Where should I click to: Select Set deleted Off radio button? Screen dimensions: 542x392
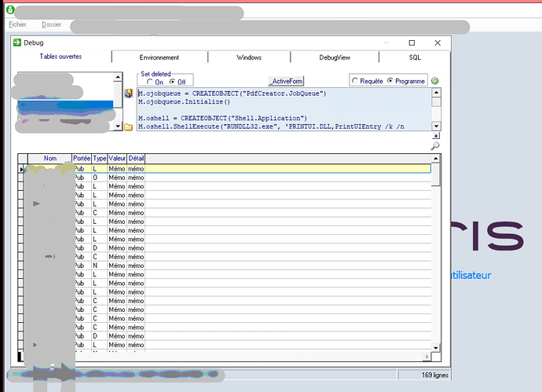[x=172, y=82]
